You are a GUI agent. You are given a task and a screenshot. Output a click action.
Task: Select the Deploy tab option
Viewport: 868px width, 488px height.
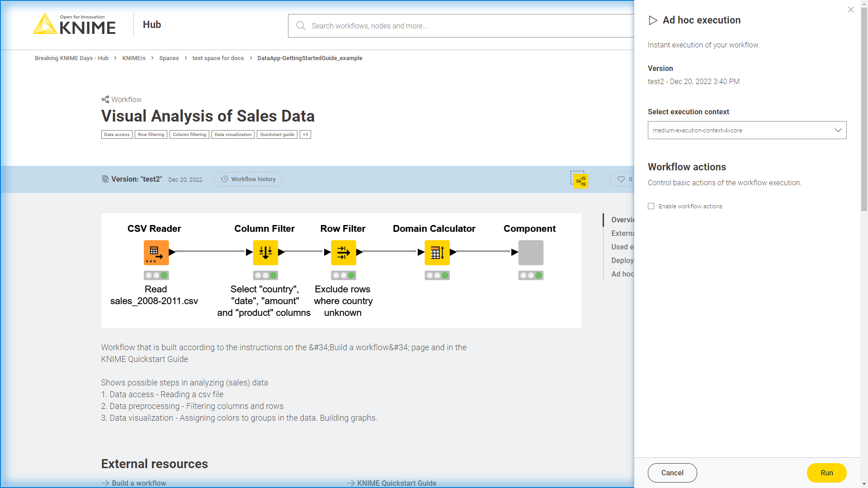coord(623,260)
